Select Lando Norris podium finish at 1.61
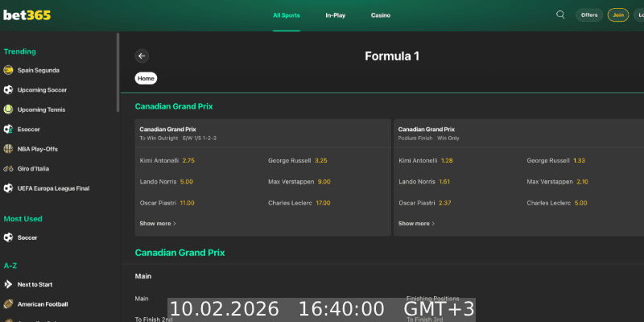 coord(424,182)
